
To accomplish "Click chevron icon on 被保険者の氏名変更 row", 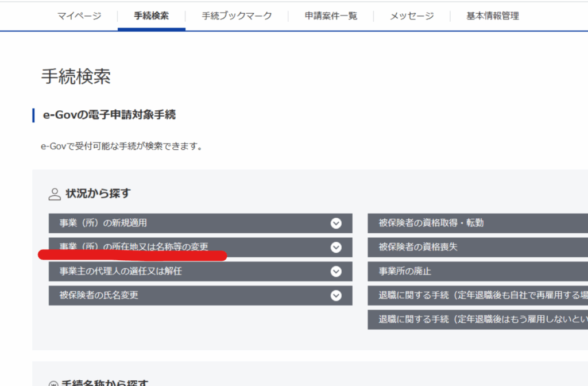I will [x=336, y=296].
